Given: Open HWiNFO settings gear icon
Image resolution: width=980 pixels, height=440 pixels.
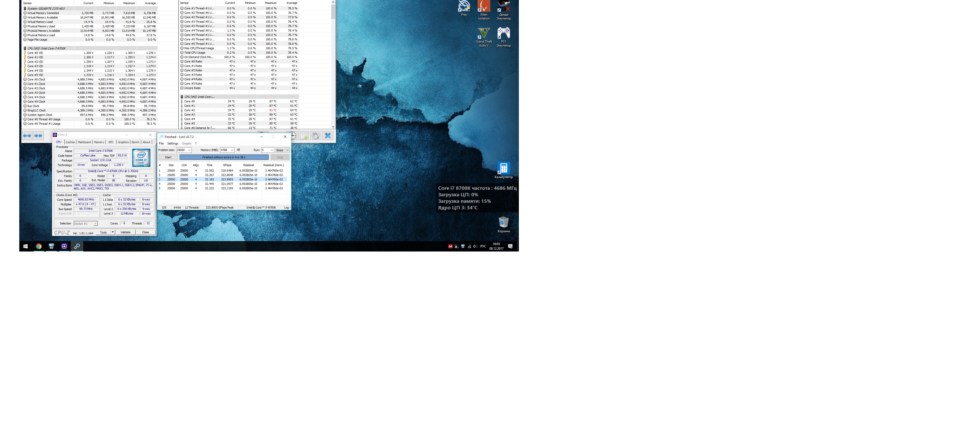Looking at the screenshot, I should pos(315,135).
